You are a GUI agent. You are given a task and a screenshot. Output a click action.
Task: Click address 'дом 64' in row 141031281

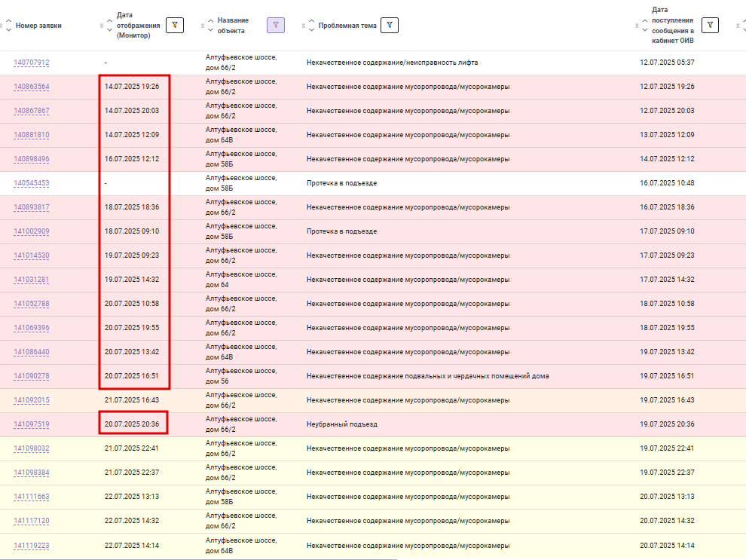tap(217, 284)
